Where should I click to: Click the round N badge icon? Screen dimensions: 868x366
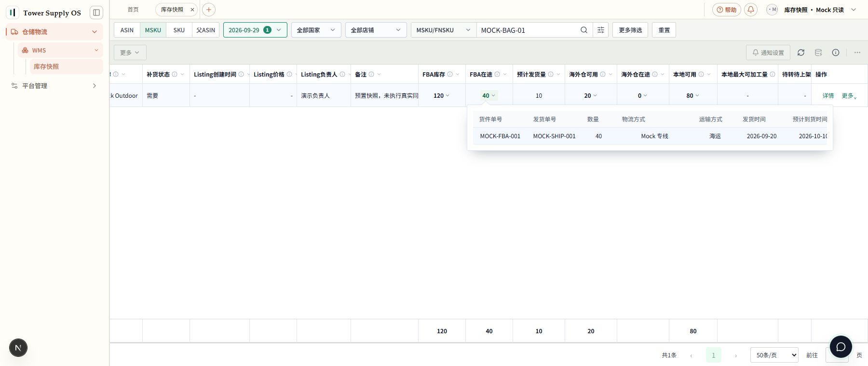(x=18, y=348)
